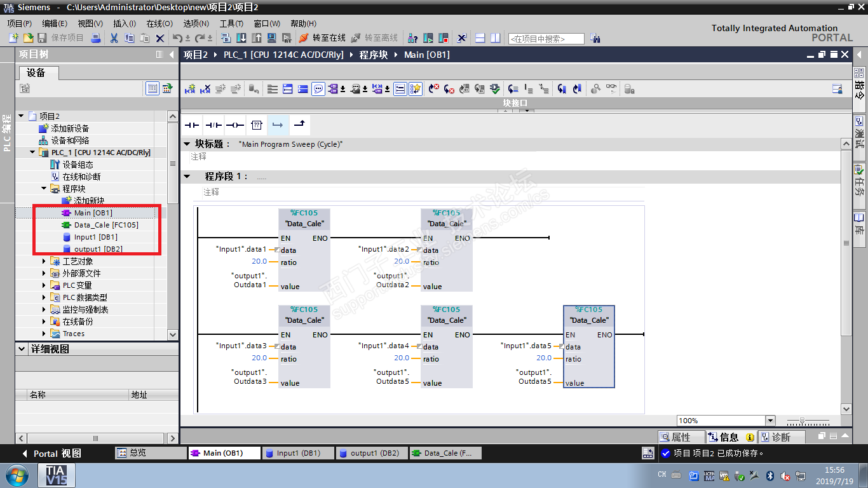Toggle the favorites bar in editor
Image resolution: width=868 pixels, height=488 pixels.
[x=416, y=89]
